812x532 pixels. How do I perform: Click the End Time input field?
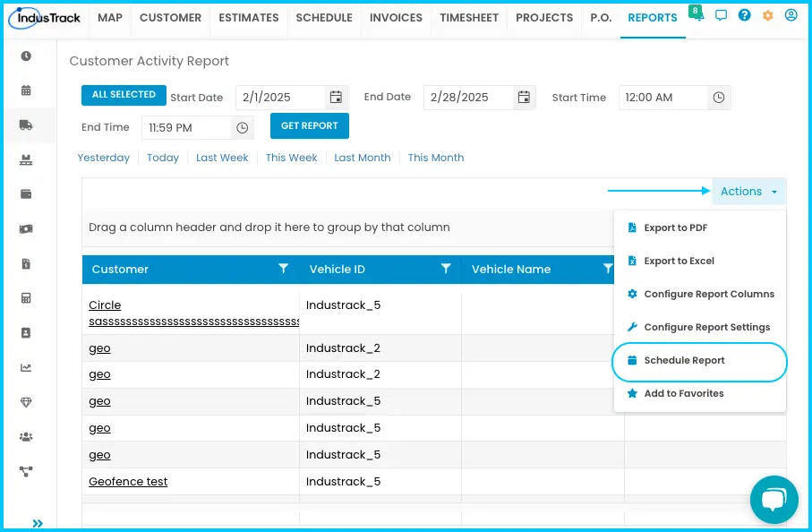186,127
